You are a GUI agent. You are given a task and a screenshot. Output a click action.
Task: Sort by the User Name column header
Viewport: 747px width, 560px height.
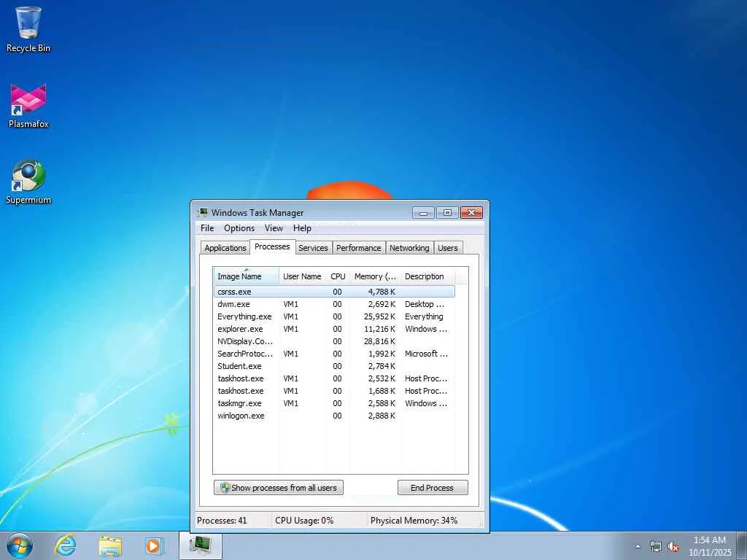pos(303,276)
